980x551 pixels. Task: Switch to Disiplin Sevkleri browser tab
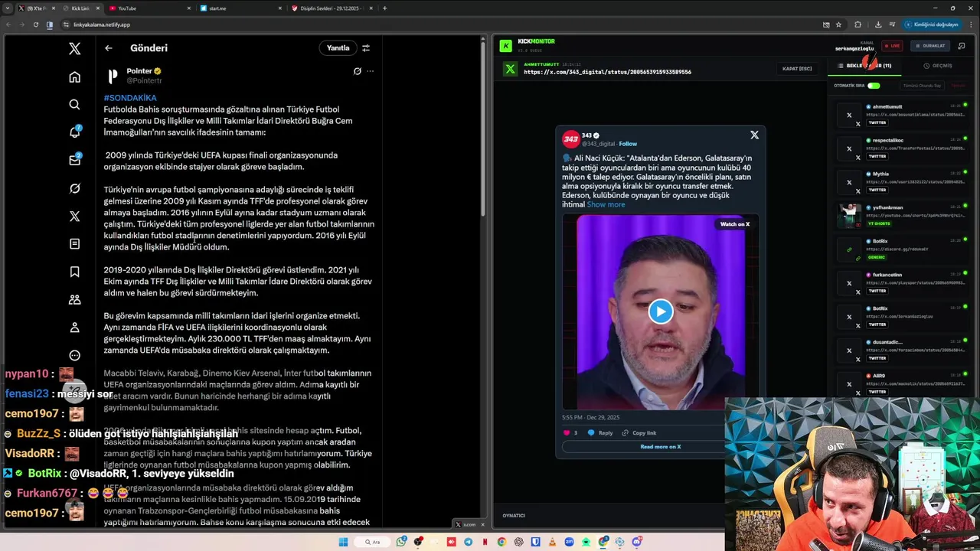(x=332, y=8)
